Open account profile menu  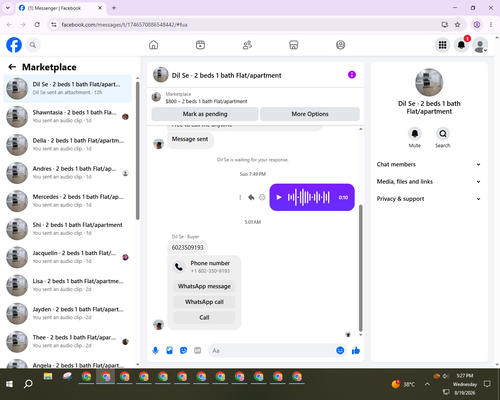(x=480, y=45)
